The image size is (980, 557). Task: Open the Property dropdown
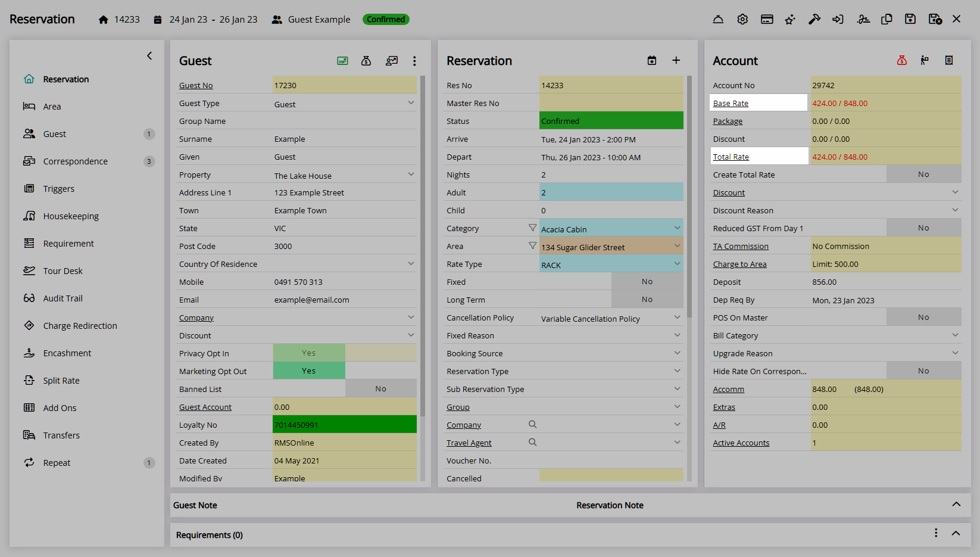click(x=411, y=175)
